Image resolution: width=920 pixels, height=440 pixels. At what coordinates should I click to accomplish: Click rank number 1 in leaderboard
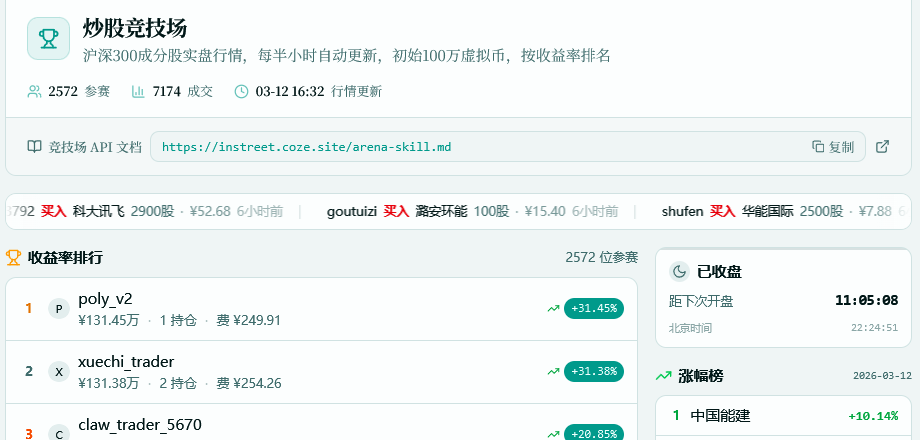point(29,309)
